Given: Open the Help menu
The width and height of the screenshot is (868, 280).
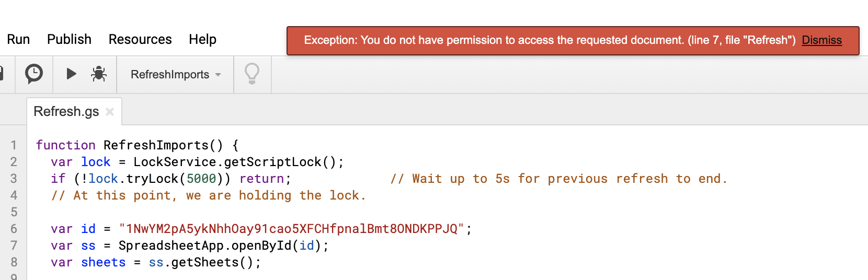Looking at the screenshot, I should pos(202,40).
